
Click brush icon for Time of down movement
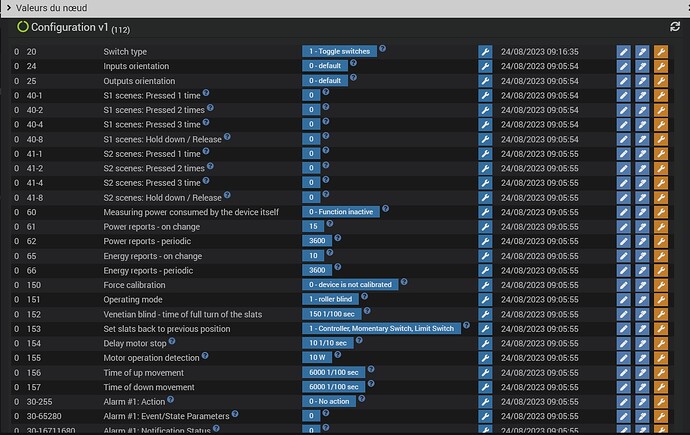click(x=642, y=387)
